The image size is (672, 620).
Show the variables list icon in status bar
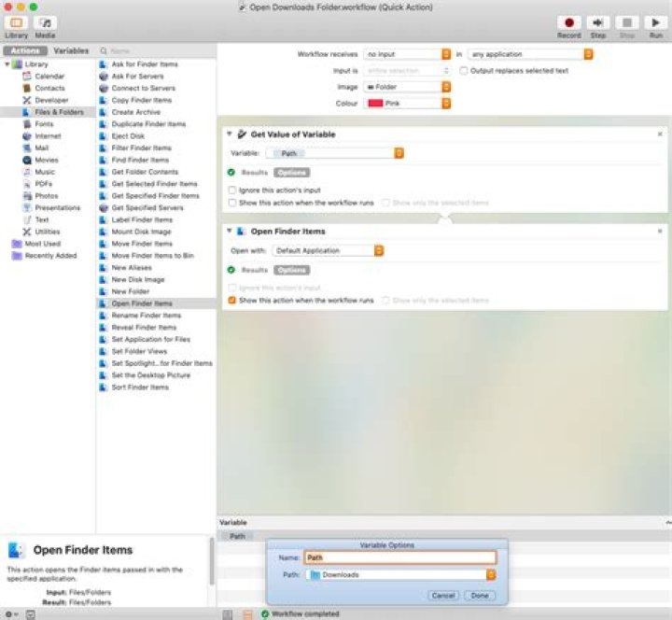247,614
